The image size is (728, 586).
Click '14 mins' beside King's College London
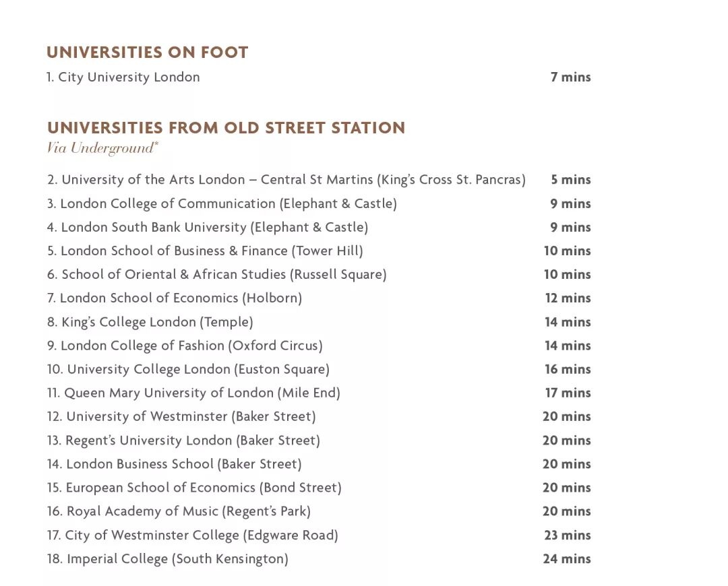click(568, 322)
